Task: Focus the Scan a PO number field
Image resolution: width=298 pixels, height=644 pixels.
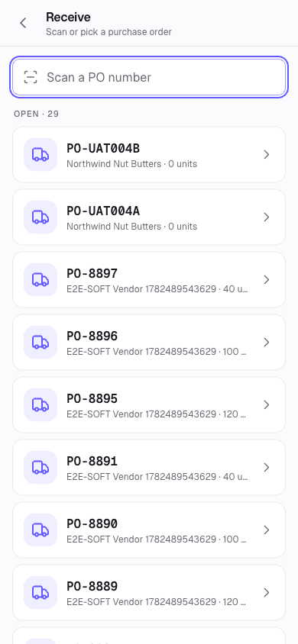Action: (149, 77)
